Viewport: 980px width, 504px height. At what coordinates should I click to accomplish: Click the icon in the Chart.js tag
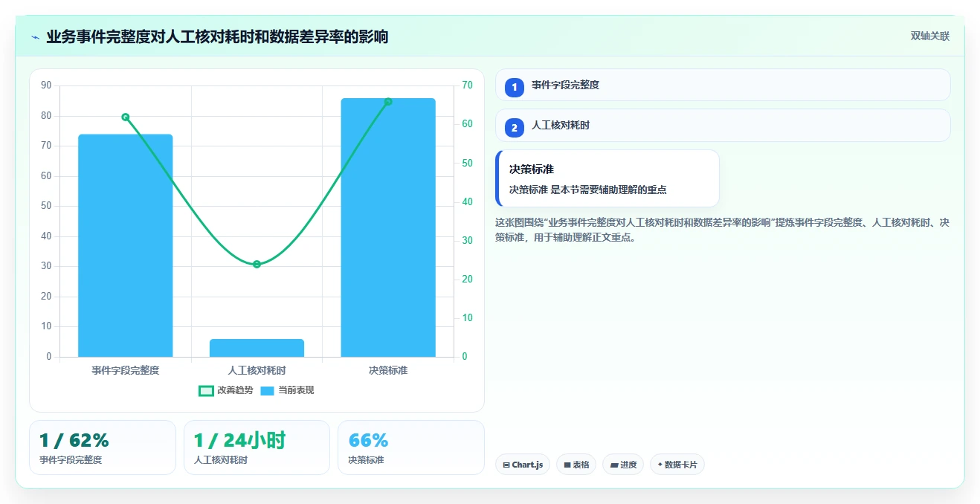[506, 465]
